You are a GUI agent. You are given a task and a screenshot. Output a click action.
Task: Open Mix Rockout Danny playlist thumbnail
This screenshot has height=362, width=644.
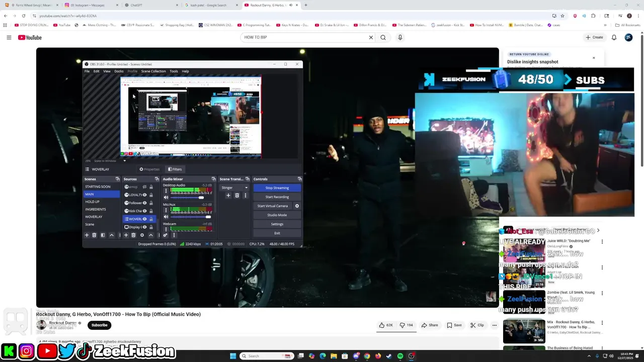524,331
